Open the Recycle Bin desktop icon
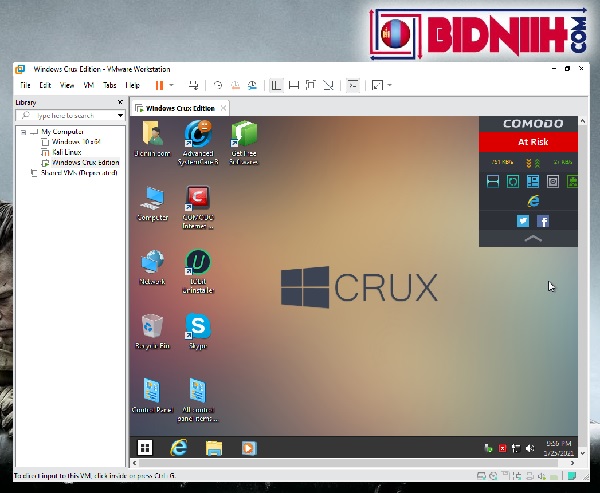Viewport: 600px width, 493px height. pos(153,331)
